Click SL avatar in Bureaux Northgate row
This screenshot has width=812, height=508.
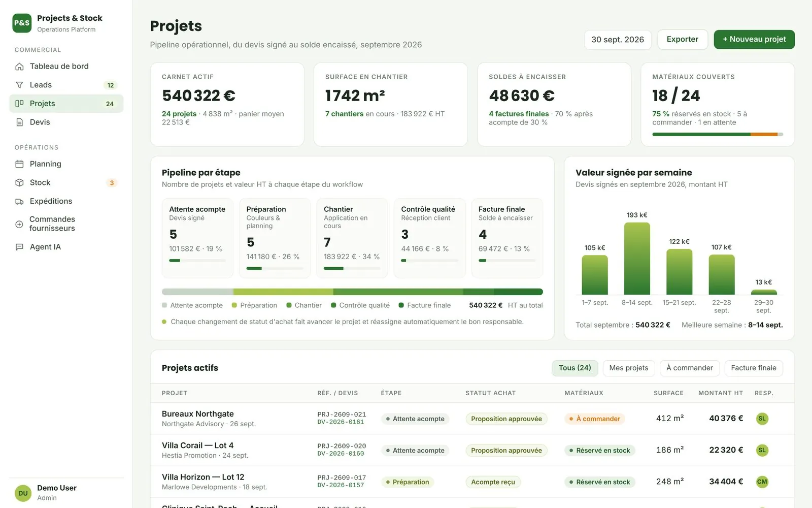click(x=762, y=419)
